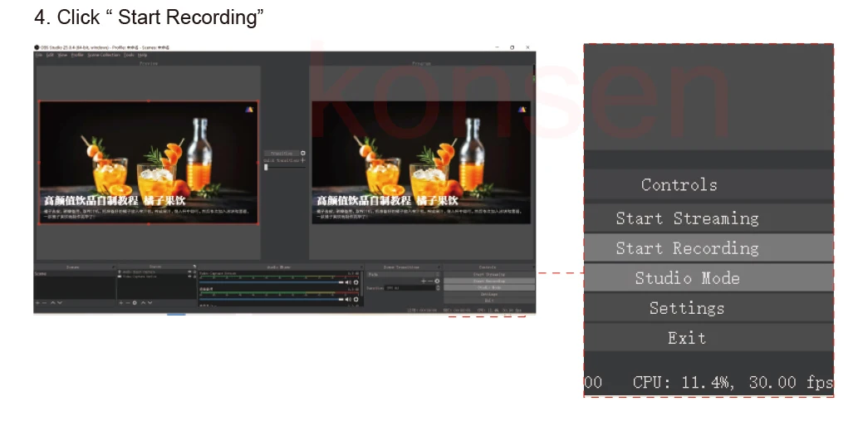Screen dimensions: 868x421
Task: Add a new scene with the Scenes plus icon
Action: click(37, 303)
